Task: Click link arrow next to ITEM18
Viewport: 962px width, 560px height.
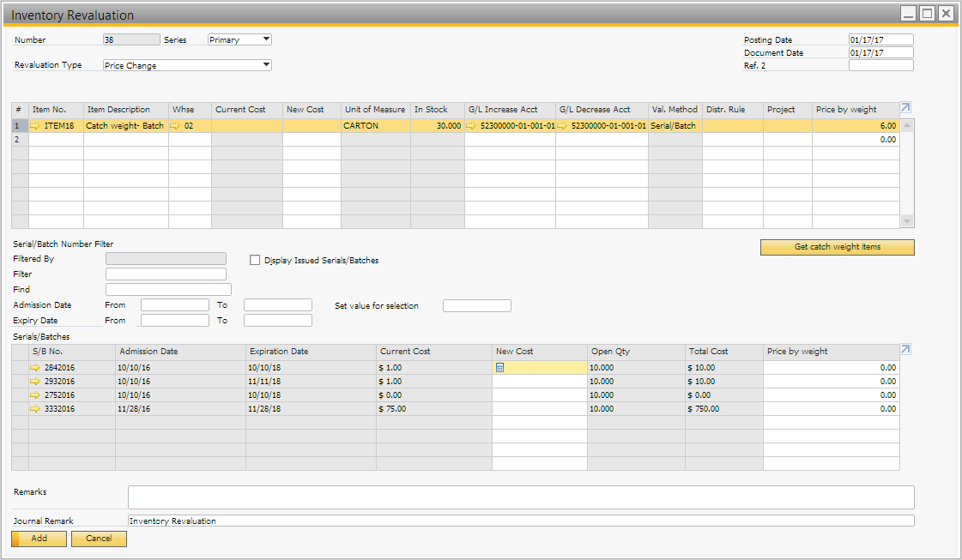Action: click(35, 126)
